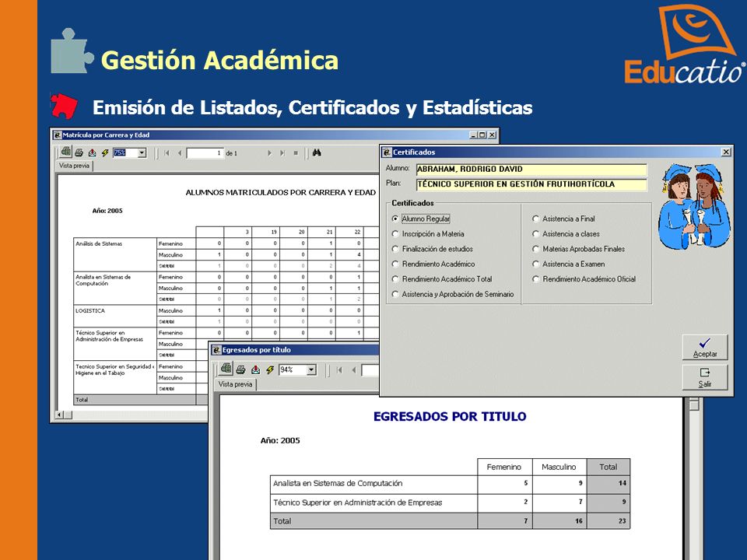This screenshot has height=560, width=747.
Task: Open 94% zoom dropdown in Egresados window
Action: click(x=311, y=369)
